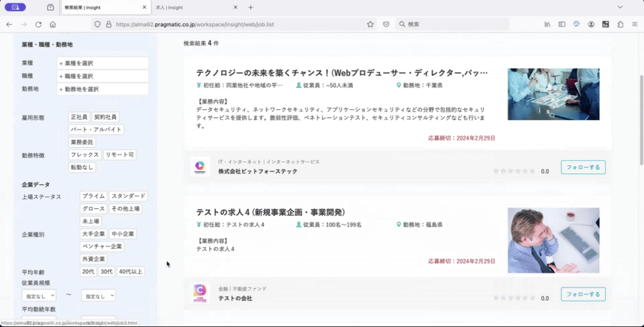
Task: Open the Library icon in the toolbar
Action: coord(547,24)
